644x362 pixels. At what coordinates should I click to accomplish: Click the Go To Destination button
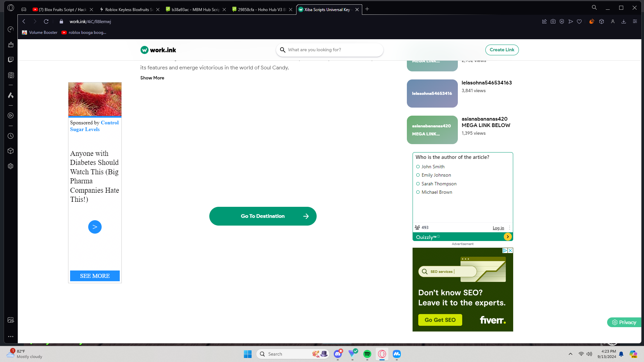[x=263, y=216]
